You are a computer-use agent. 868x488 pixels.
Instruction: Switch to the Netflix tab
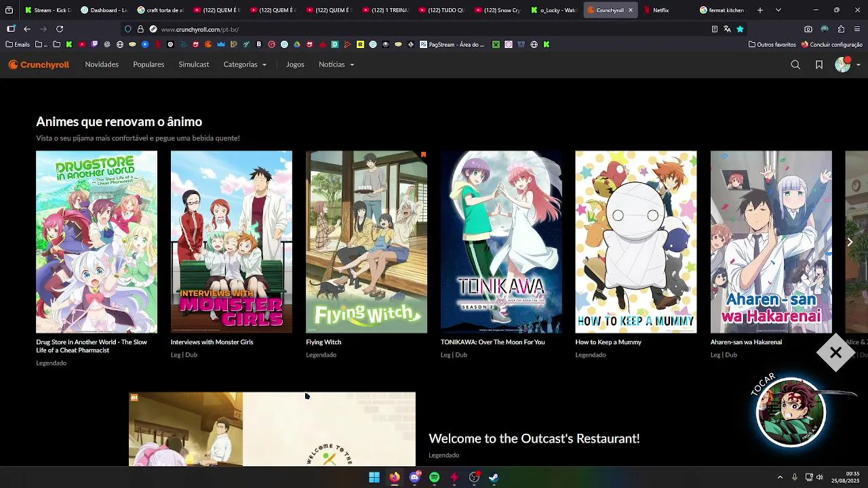point(668,10)
